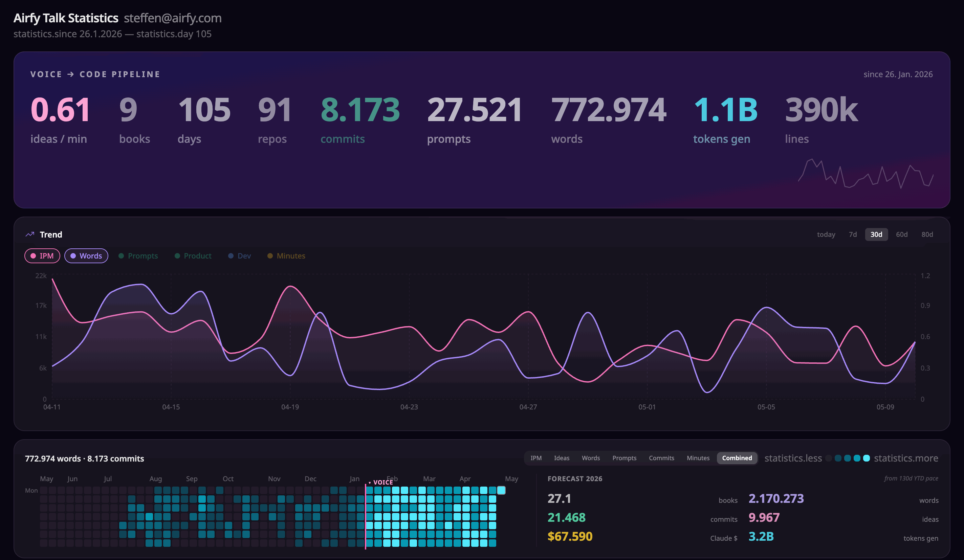Select the 60d time range

(902, 234)
